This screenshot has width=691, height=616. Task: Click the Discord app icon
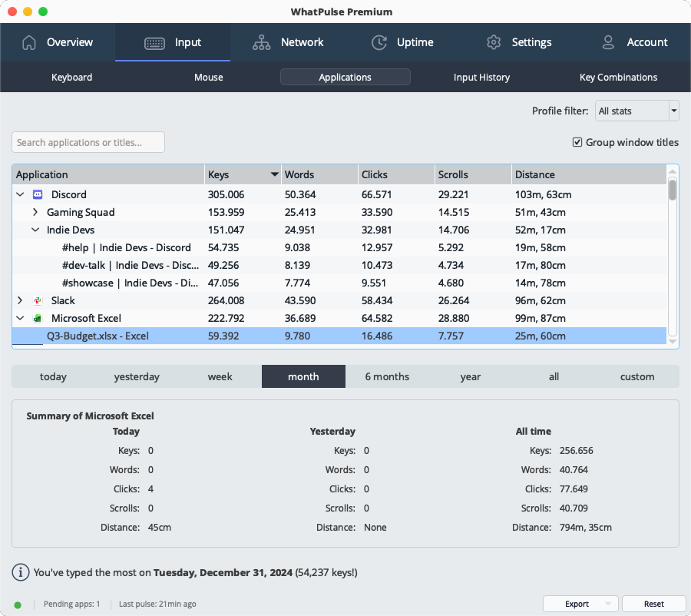click(38, 194)
